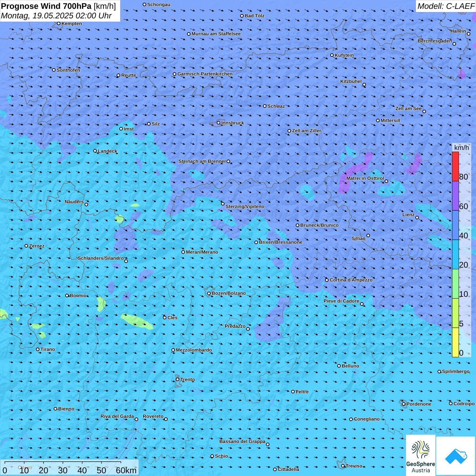Click the 'Matrei in Osttirol' label

point(365,178)
